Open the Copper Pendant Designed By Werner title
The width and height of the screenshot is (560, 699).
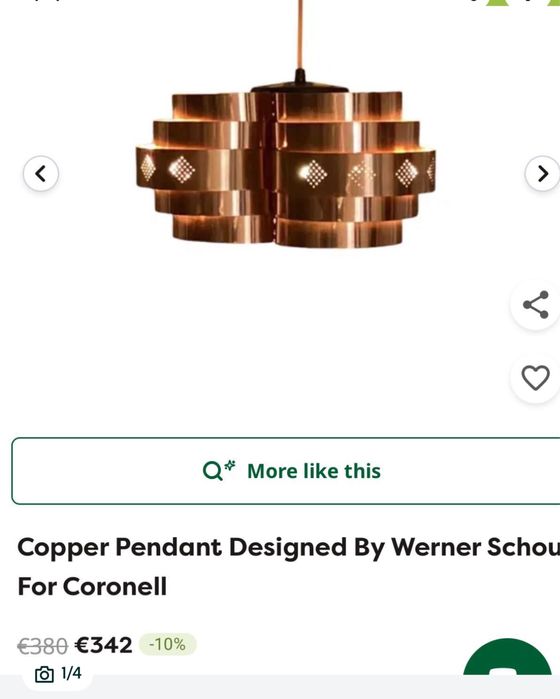[x=288, y=547]
